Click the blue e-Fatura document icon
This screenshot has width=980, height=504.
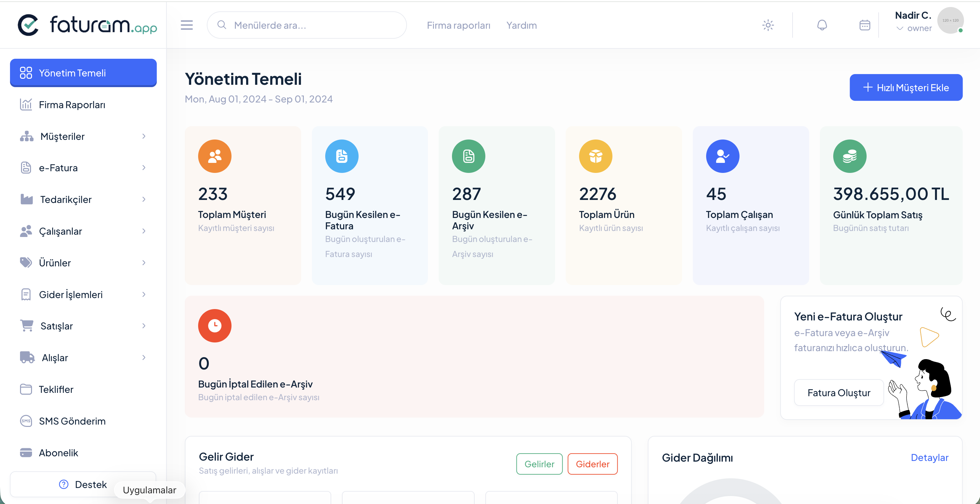point(342,156)
